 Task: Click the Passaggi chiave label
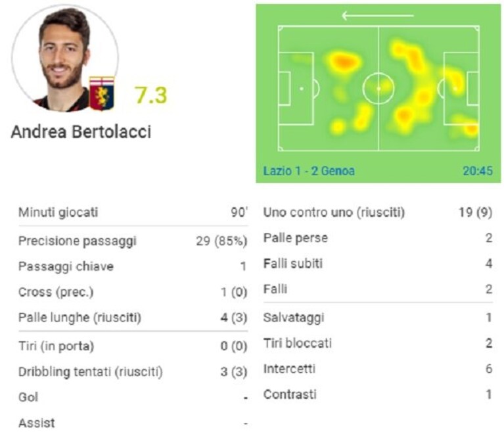click(x=66, y=266)
